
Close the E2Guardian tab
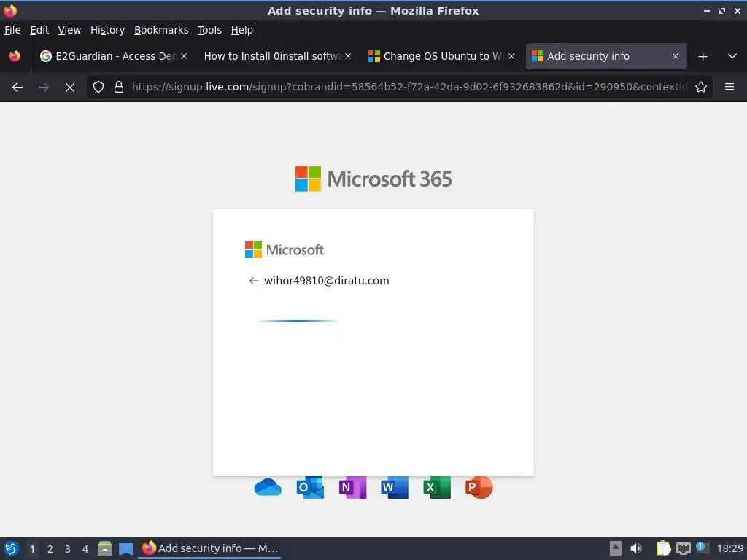point(184,56)
